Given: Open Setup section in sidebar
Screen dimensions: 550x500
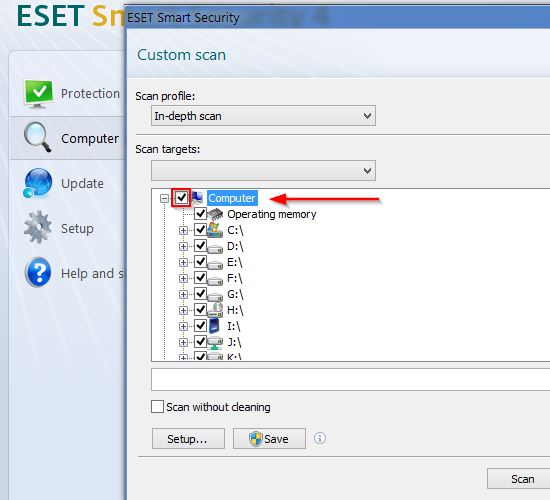Looking at the screenshot, I should (x=67, y=228).
